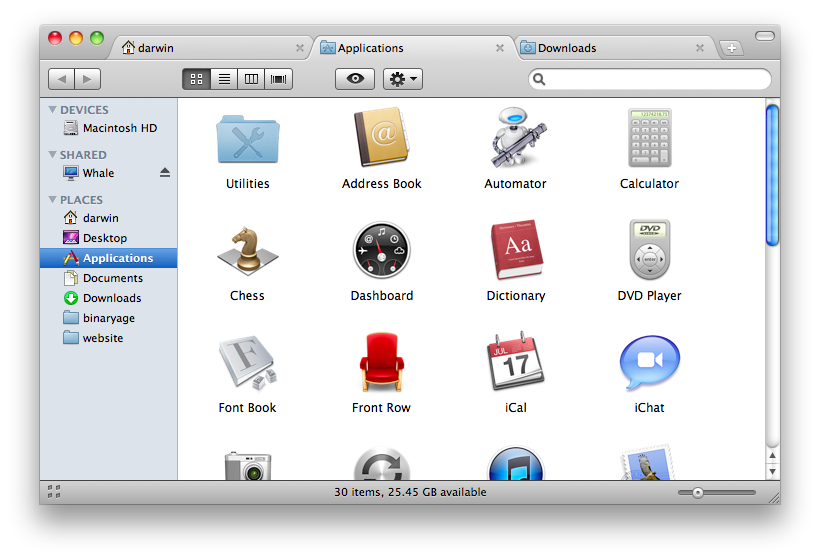Switch to Cover Flow view
820x559 pixels.
point(279,79)
